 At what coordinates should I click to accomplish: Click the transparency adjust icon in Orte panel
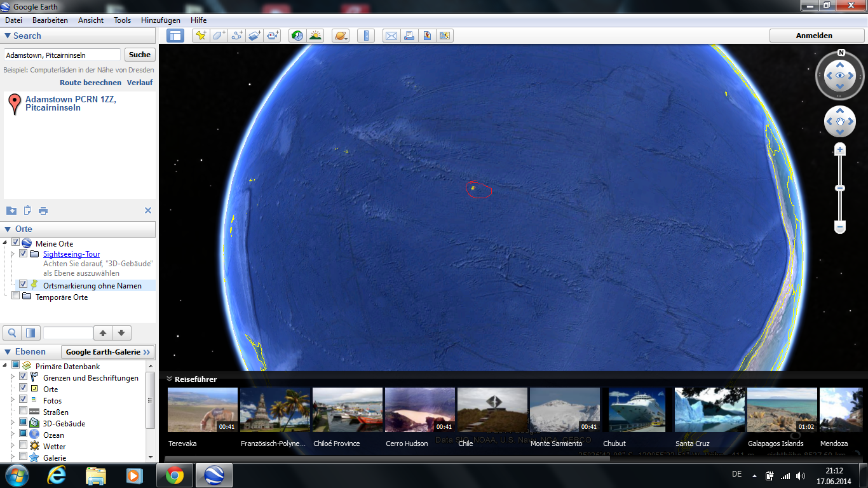pos(30,332)
